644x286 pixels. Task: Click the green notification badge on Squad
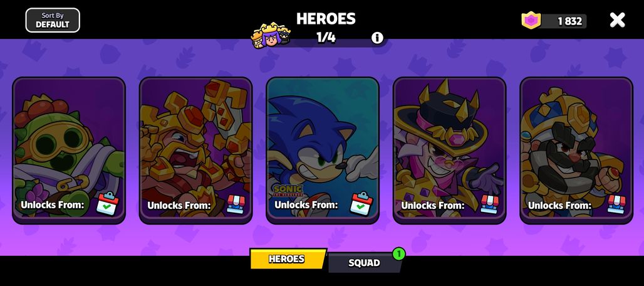tap(398, 253)
